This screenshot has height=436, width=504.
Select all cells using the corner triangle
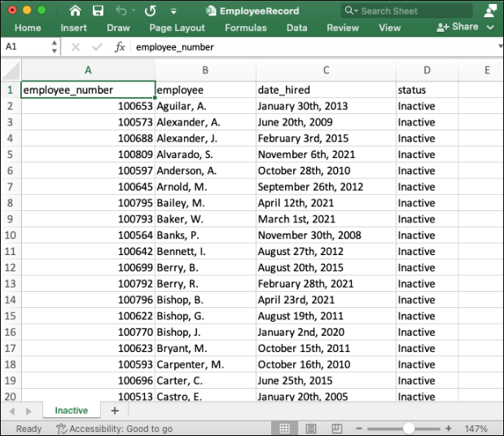(x=11, y=70)
